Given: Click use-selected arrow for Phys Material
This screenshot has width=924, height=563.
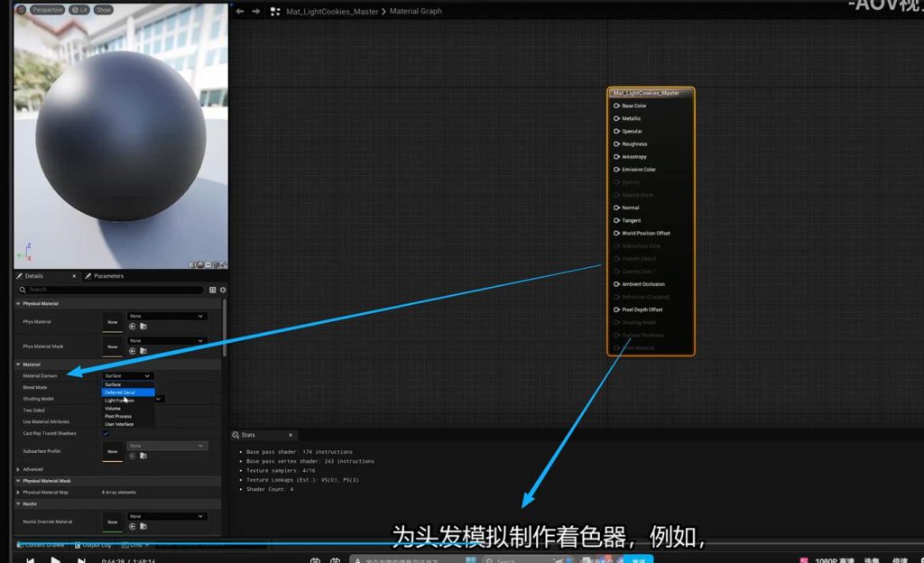Looking at the screenshot, I should pos(133,327).
